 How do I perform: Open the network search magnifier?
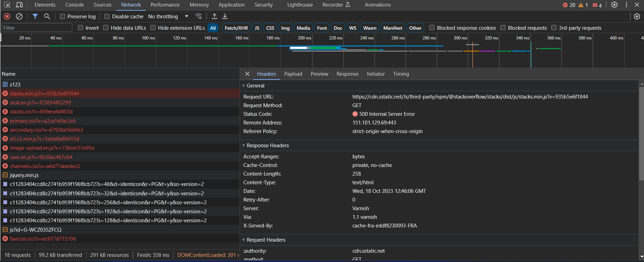47,16
